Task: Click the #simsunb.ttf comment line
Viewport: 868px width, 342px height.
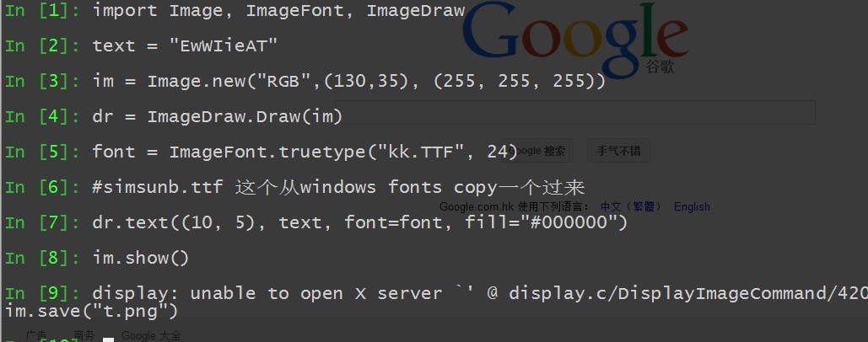Action: click(x=337, y=187)
